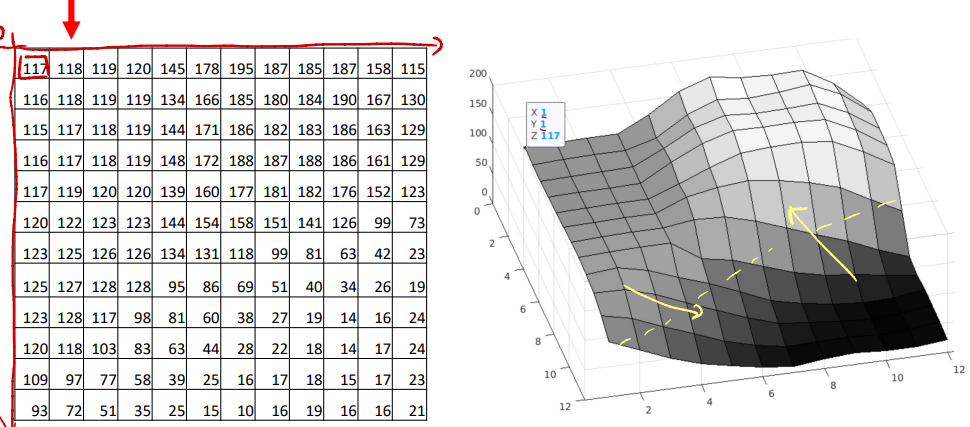Select the table cell reading 127
Viewport: 970px width, 427px height.
pyautogui.click(x=67, y=280)
